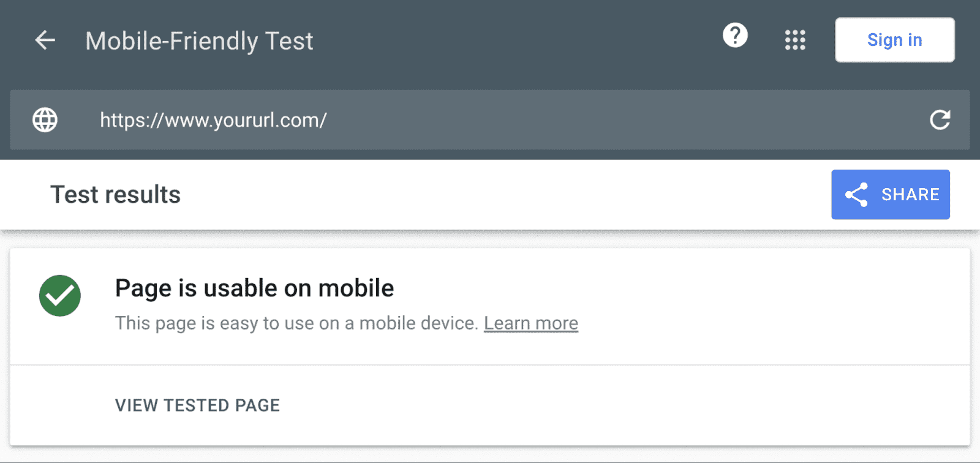The image size is (980, 463).
Task: Click the easy to use on mobile description
Action: 296,323
